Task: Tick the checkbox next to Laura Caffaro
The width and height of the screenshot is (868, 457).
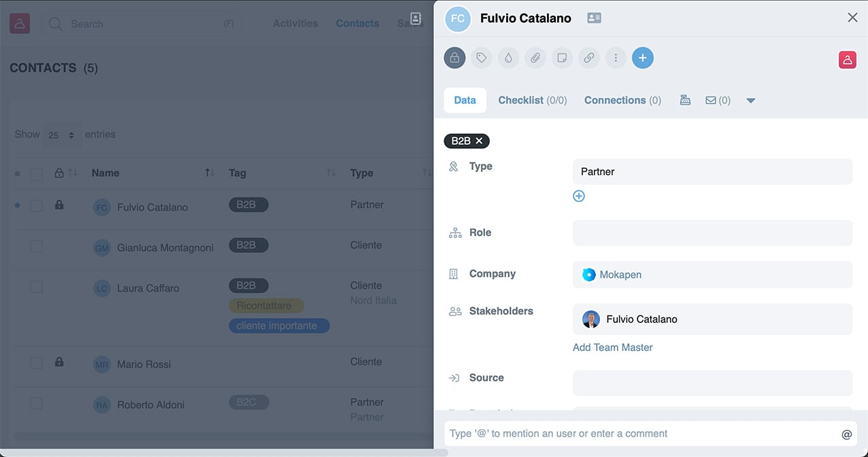Action: pyautogui.click(x=36, y=287)
